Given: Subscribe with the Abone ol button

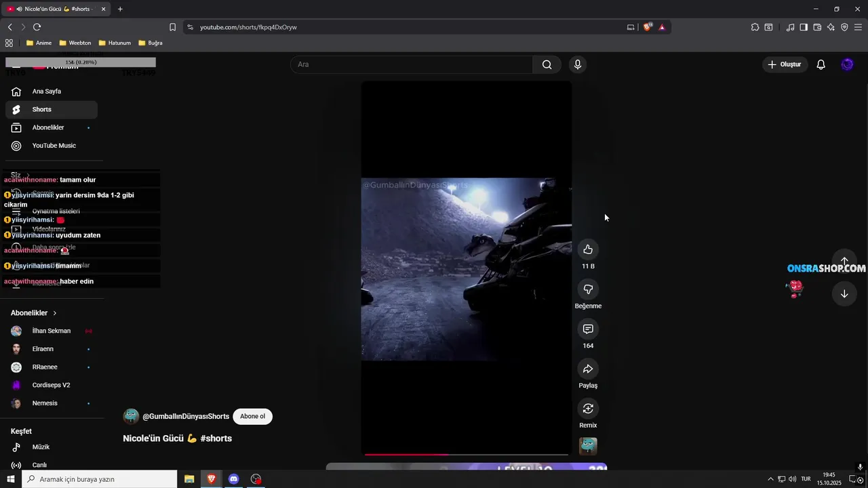Looking at the screenshot, I should (252, 416).
